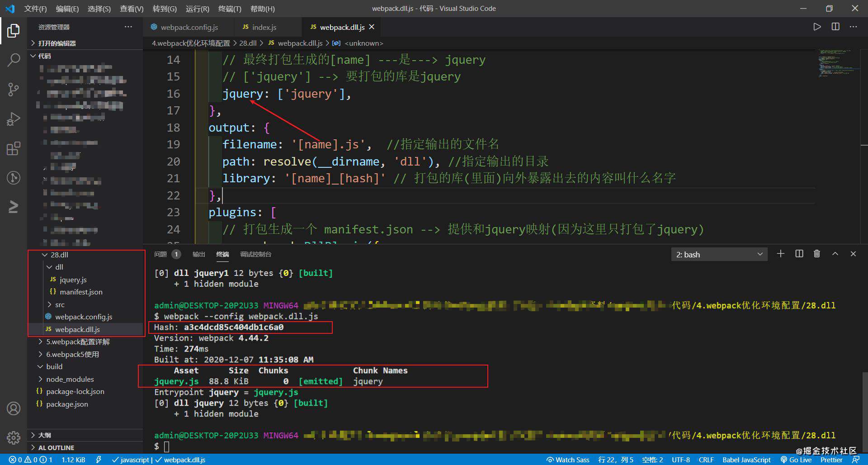Image resolution: width=868 pixels, height=465 pixels.
Task: Collapse the 代码 workspace folder
Action: (x=85, y=56)
